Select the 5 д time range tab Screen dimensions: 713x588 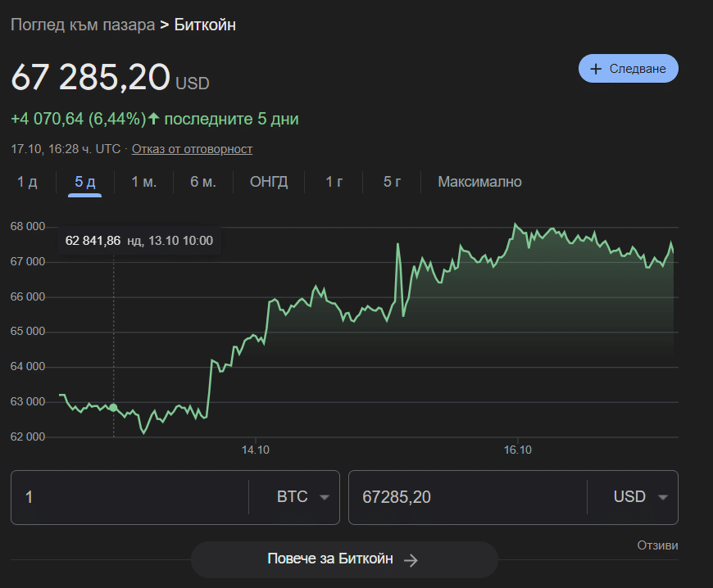pyautogui.click(x=85, y=182)
